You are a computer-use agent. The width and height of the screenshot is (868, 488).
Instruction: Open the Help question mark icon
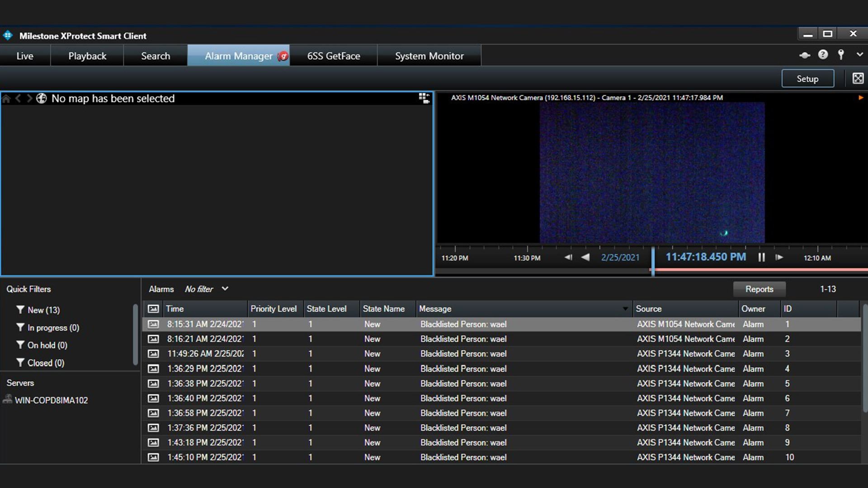point(823,55)
